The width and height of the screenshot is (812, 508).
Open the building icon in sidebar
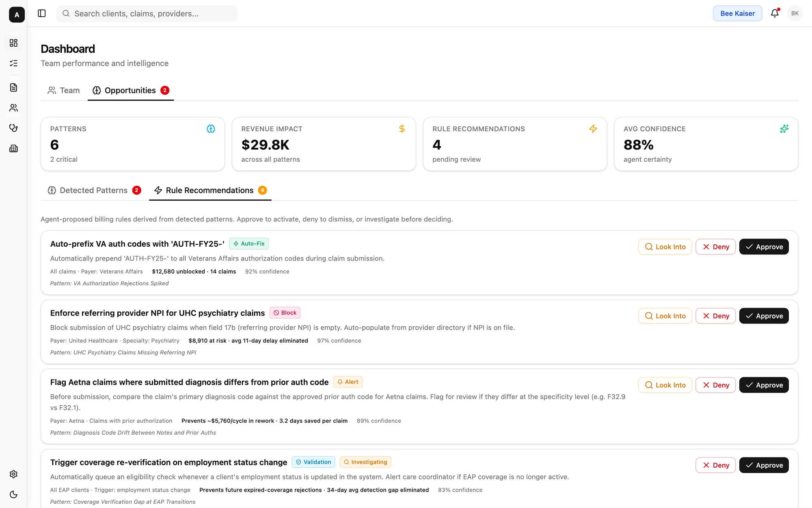click(x=13, y=149)
